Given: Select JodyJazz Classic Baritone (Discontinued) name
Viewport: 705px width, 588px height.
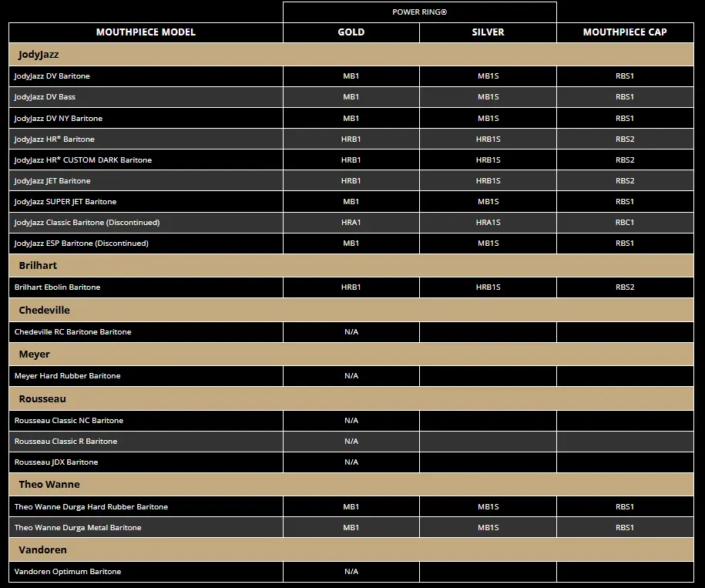Looking at the screenshot, I should click(87, 222).
